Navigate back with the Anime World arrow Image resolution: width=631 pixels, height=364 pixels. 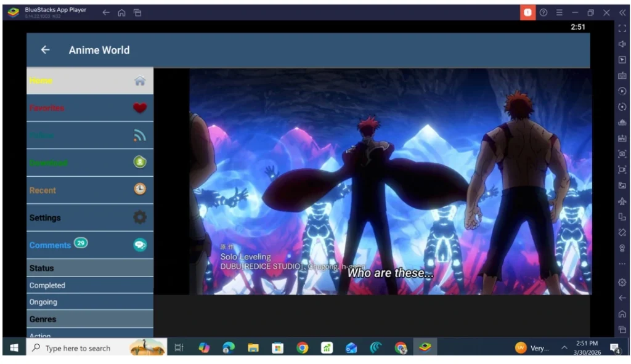(44, 50)
